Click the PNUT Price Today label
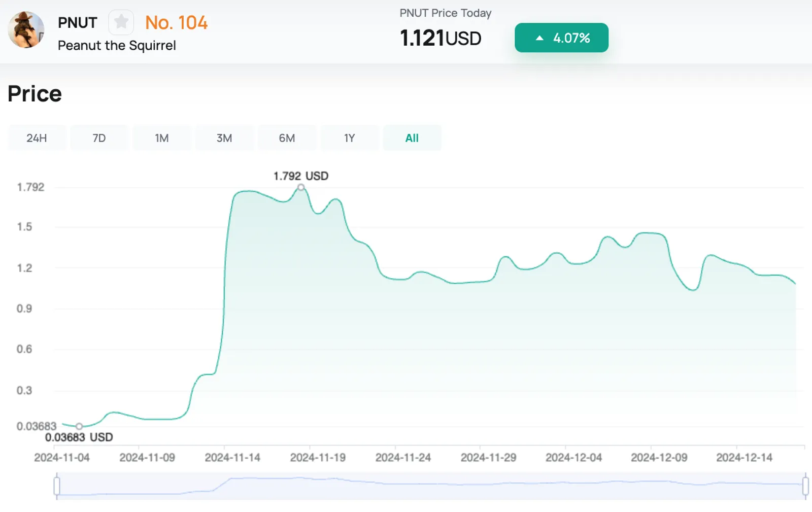The image size is (812, 512). 446,13
